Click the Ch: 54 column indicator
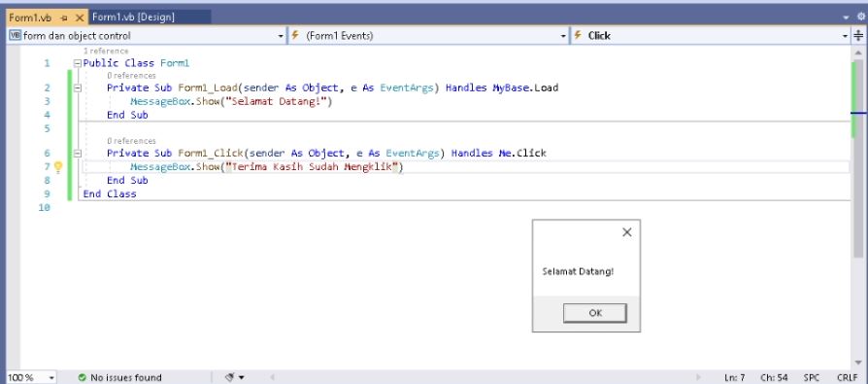The width and height of the screenshot is (868, 384). pos(774,377)
